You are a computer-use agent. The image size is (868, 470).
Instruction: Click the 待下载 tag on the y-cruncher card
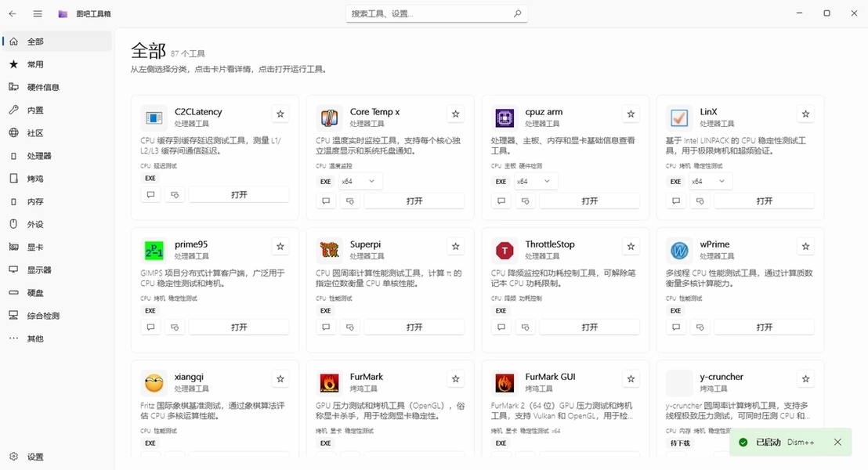(680, 443)
